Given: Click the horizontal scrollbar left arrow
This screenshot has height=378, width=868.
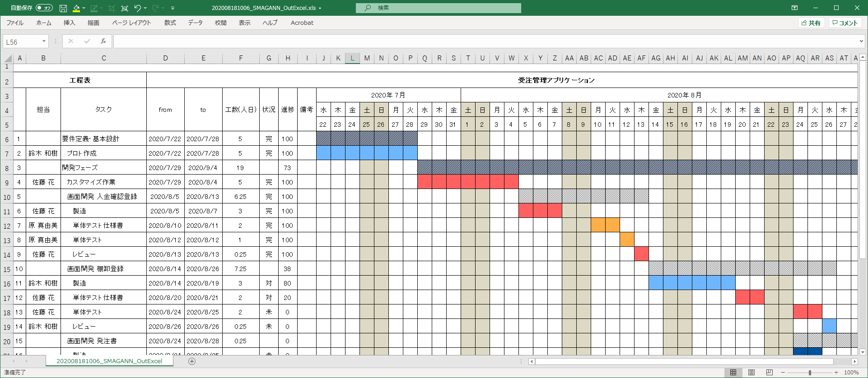Looking at the screenshot, I should pyautogui.click(x=532, y=361).
